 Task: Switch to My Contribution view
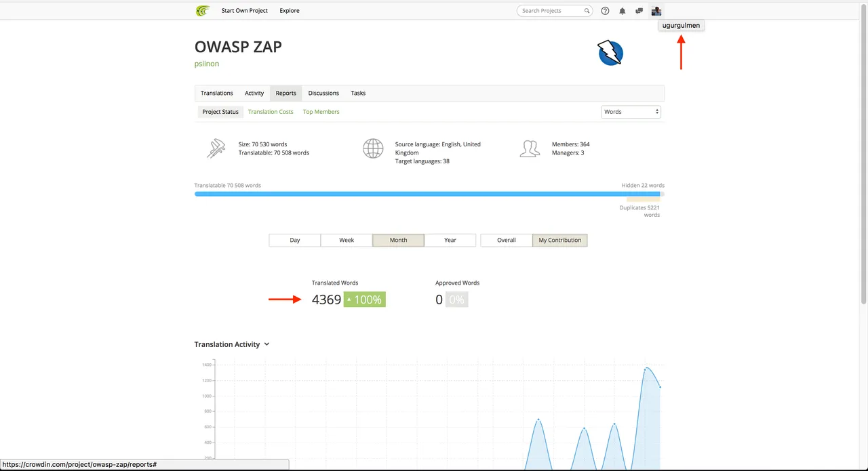pyautogui.click(x=560, y=240)
